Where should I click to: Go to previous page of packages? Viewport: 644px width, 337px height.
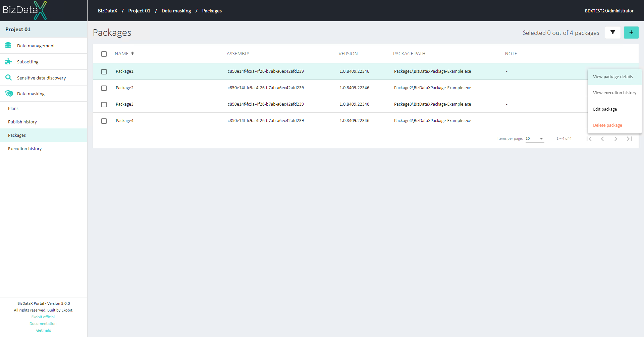coord(602,138)
